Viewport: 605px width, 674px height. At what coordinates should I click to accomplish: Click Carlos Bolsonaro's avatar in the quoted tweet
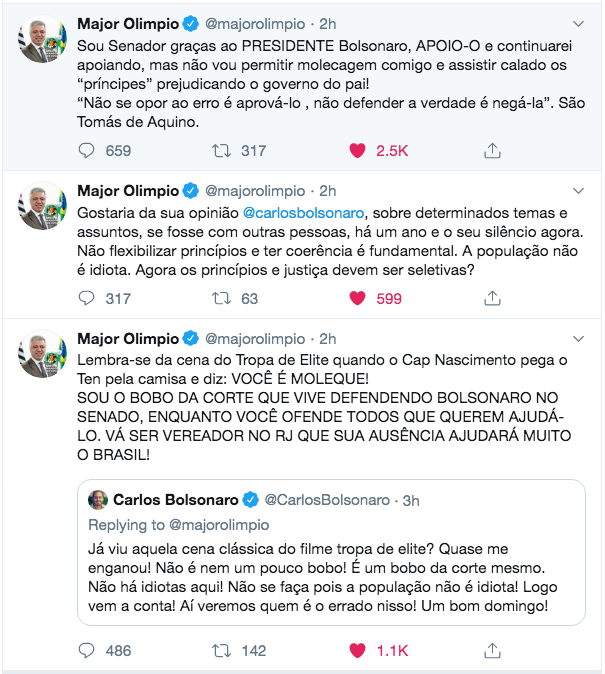pos(98,499)
